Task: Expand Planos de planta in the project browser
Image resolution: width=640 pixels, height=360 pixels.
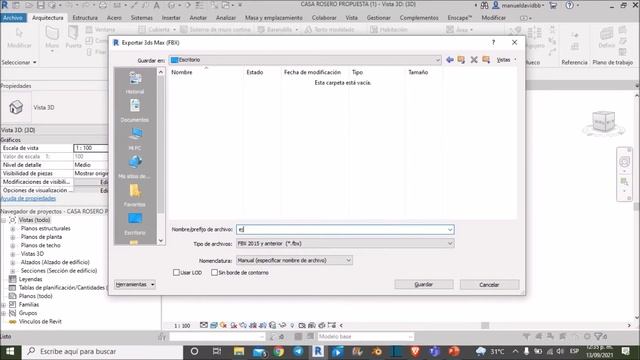Action: tap(13, 237)
